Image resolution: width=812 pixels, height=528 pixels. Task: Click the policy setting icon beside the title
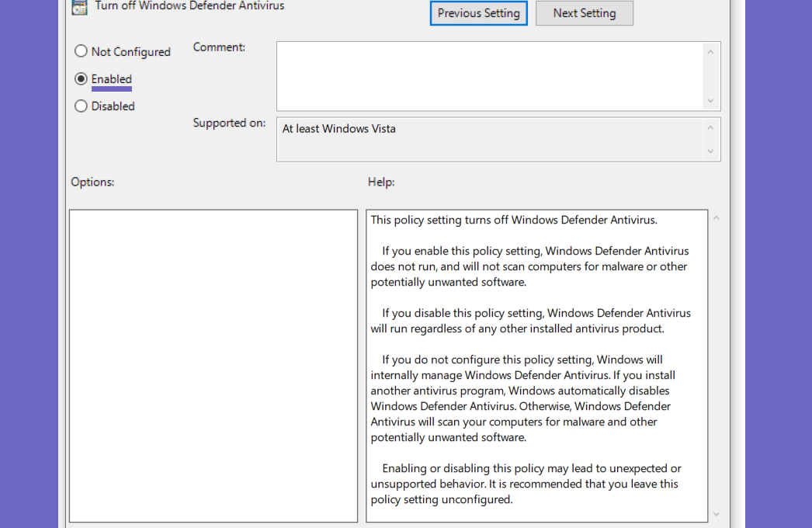(x=79, y=7)
